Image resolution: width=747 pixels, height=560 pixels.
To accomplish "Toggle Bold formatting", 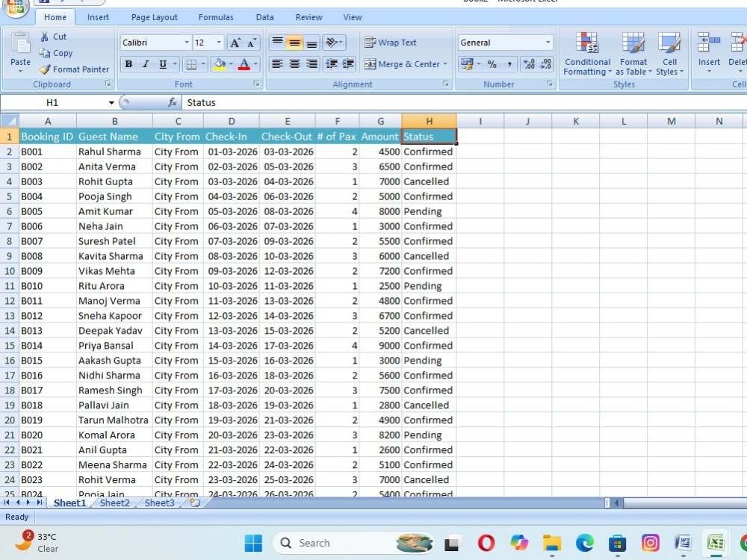I will coord(128,63).
